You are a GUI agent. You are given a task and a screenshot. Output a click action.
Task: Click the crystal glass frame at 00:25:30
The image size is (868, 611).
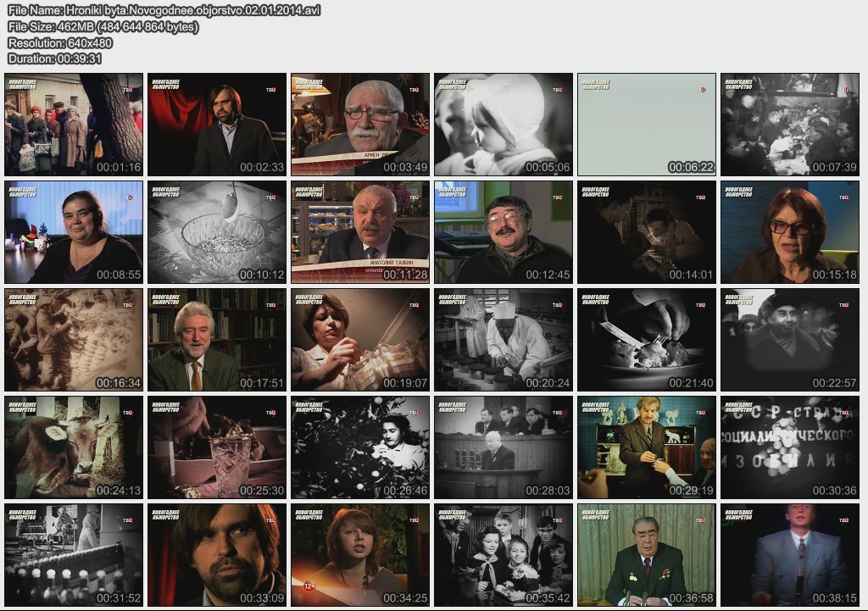coord(217,447)
